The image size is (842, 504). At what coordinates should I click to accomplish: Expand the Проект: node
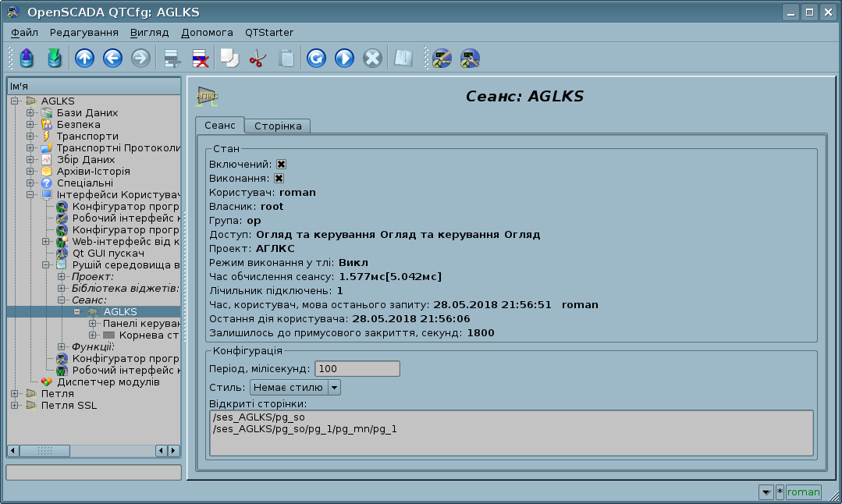click(x=62, y=276)
